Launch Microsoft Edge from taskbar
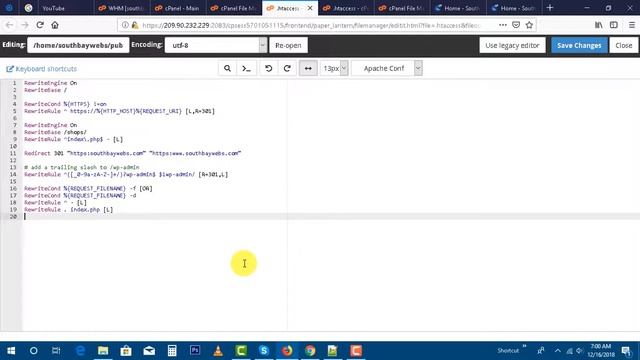This screenshot has height=360, width=640. click(x=80, y=351)
